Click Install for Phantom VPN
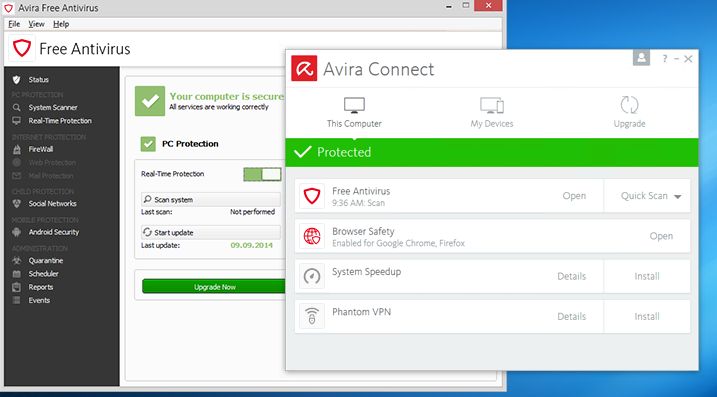The width and height of the screenshot is (717, 397). [647, 316]
